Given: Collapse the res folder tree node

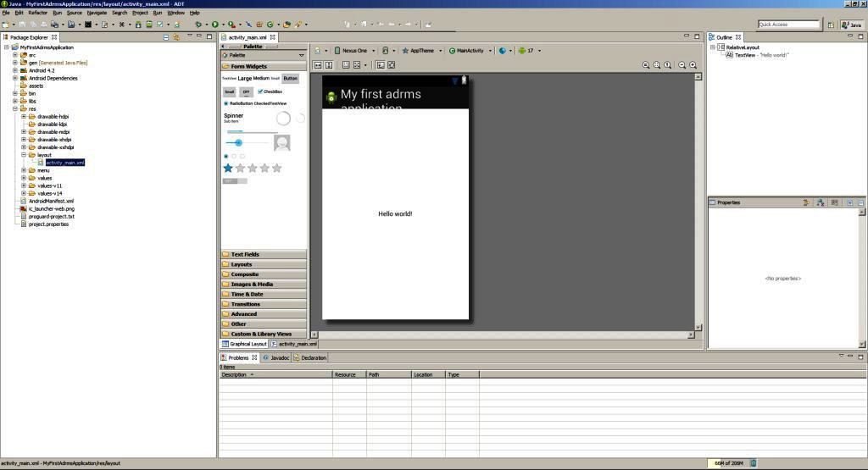Looking at the screenshot, I should (x=15, y=109).
